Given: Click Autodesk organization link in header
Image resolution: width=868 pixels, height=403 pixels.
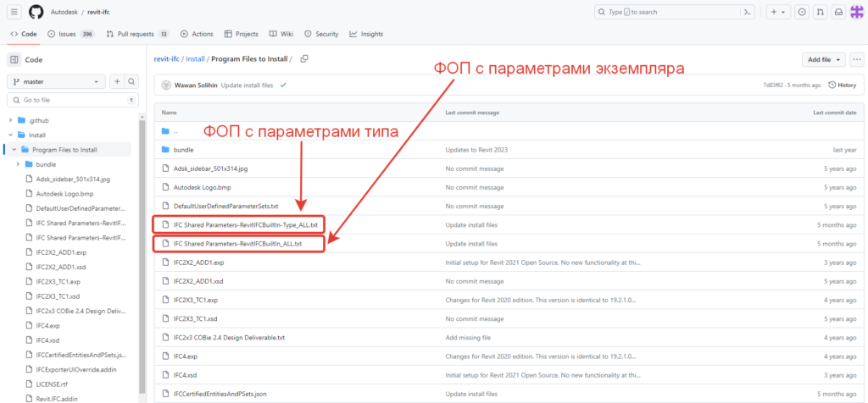Looking at the screenshot, I should click(x=66, y=12).
